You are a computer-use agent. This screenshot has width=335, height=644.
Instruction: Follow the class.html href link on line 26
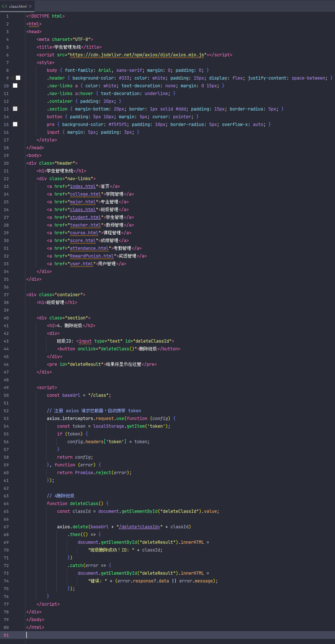(83, 210)
